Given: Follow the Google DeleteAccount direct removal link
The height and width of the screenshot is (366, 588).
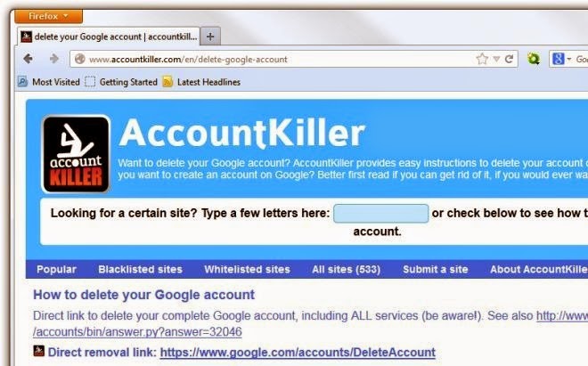Looking at the screenshot, I should 298,353.
